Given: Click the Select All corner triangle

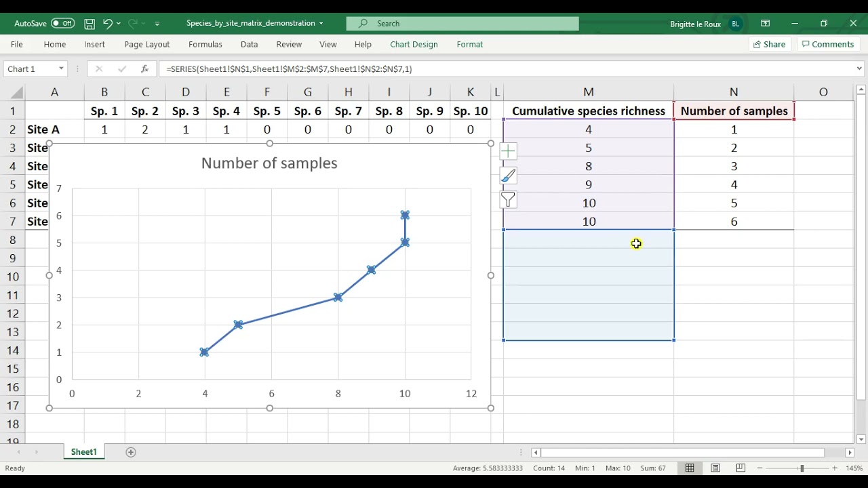Looking at the screenshot, I should (18, 93).
